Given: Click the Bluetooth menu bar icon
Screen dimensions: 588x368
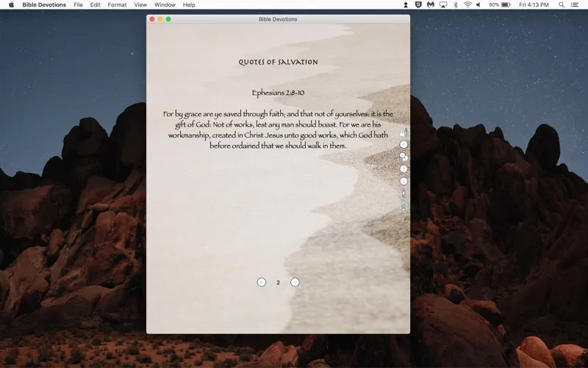Looking at the screenshot, I should [456, 5].
